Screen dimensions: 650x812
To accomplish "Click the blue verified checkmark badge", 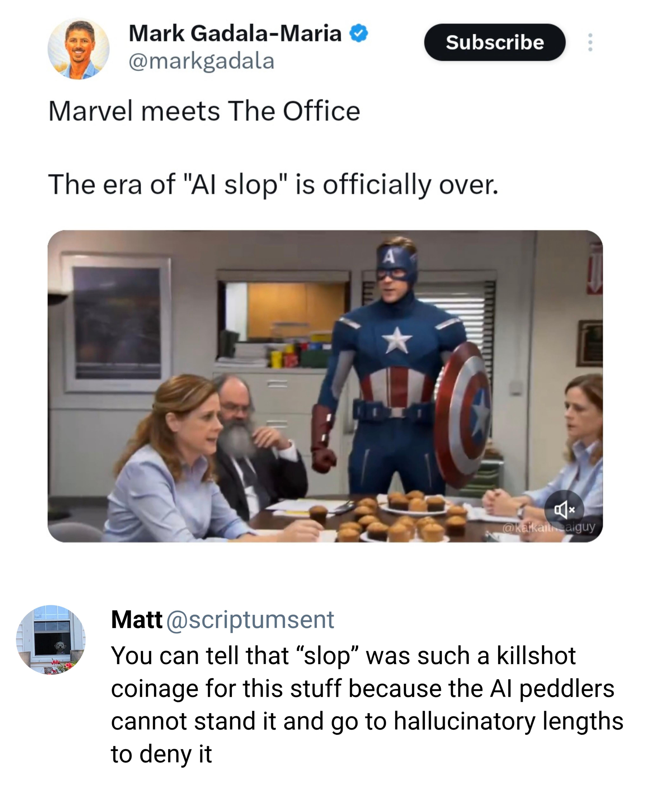I will (359, 33).
